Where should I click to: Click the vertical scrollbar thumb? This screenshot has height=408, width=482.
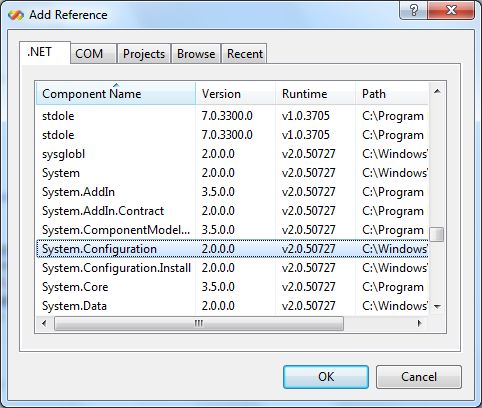pyautogui.click(x=437, y=234)
